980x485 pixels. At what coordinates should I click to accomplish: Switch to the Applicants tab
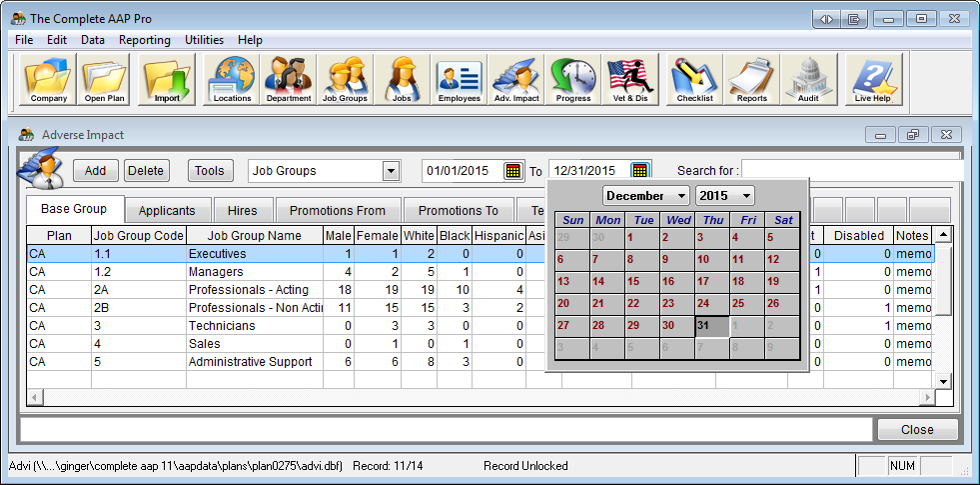click(x=167, y=211)
